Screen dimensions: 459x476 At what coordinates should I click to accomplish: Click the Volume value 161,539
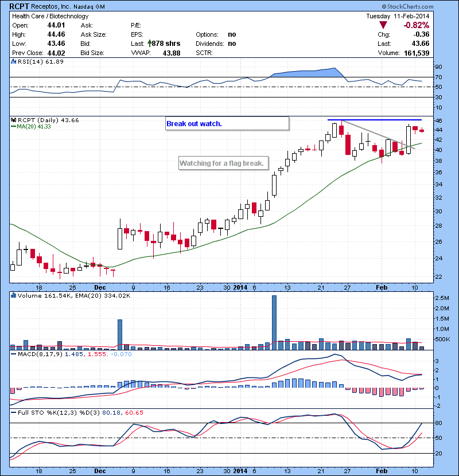tap(417, 53)
